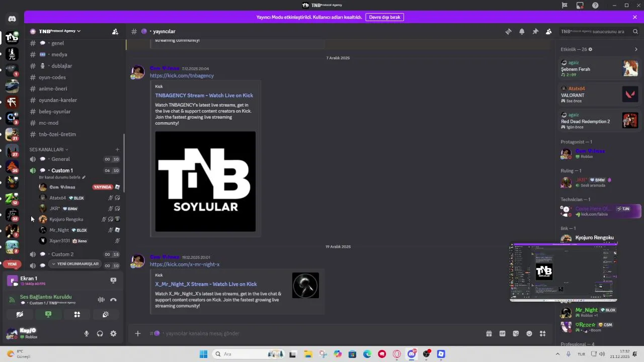Select oyun-codes channel
The width and height of the screenshot is (644, 362).
coord(75,77)
